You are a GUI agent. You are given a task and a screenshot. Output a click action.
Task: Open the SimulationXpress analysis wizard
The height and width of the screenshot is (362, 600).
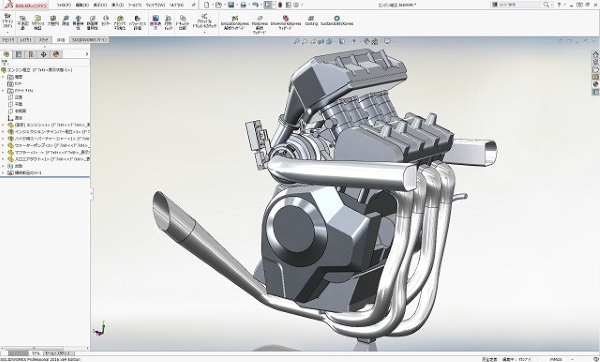[x=235, y=23]
